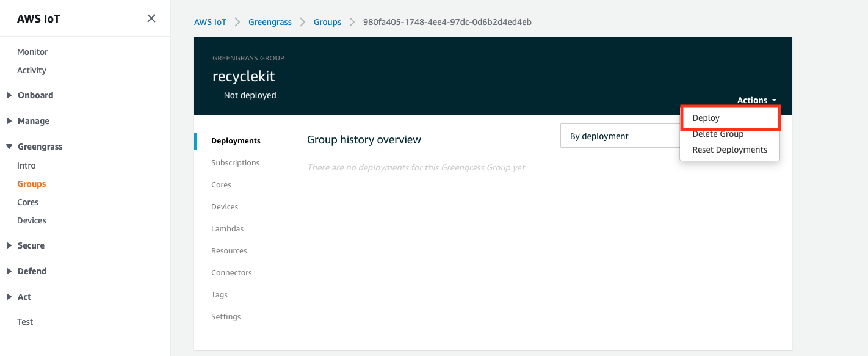The width and height of the screenshot is (868, 356).
Task: Close the AWS IoT sidebar with X icon
Action: (x=151, y=18)
